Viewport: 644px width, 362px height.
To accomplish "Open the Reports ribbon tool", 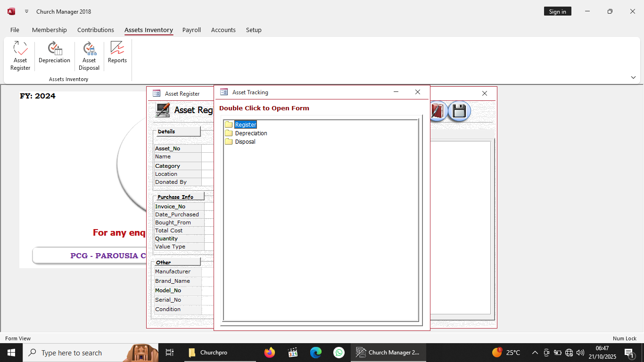I will coord(117,52).
